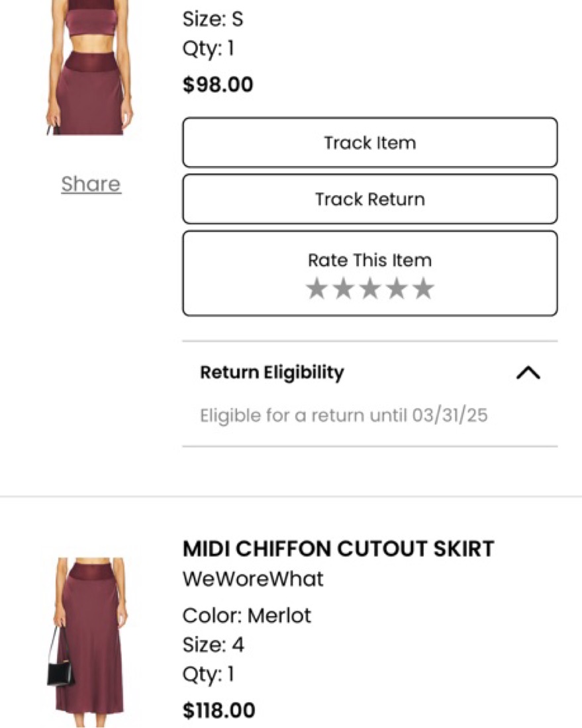Viewport: 582px width, 728px height.
Task: Click the Color: Merlot detail
Action: [x=246, y=615]
